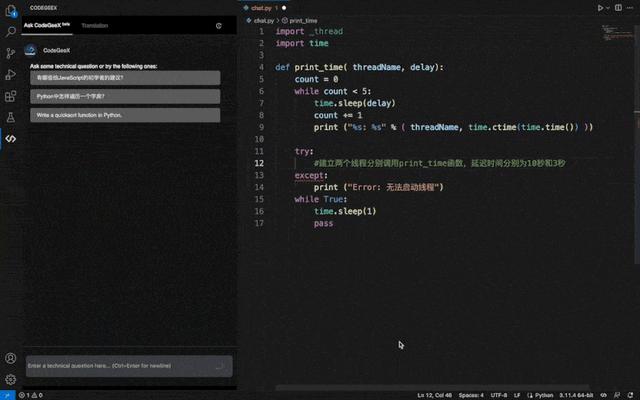Open the Manage gear icon
Viewport: 640px width, 400px height.
tap(11, 380)
